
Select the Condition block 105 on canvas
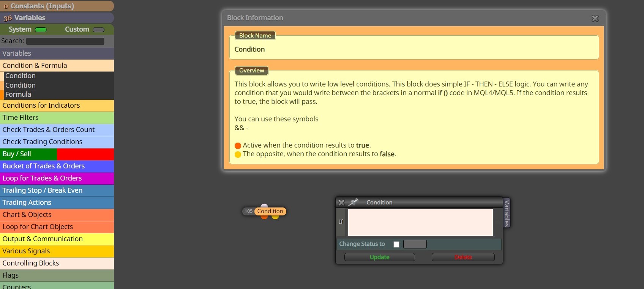pos(270,211)
